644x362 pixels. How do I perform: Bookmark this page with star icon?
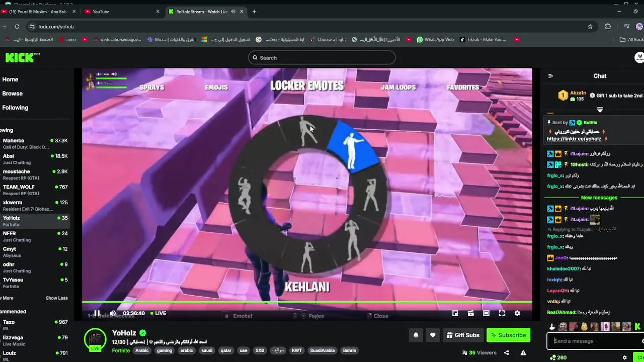click(x=590, y=27)
